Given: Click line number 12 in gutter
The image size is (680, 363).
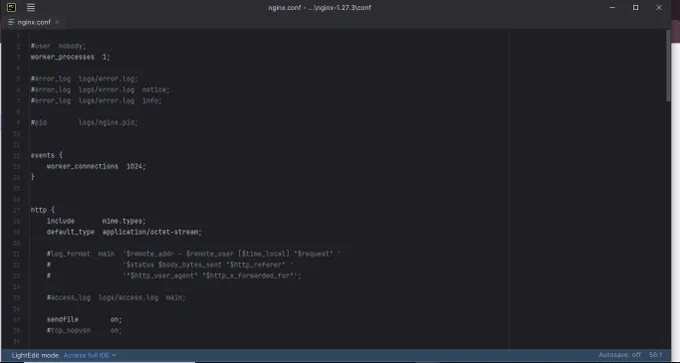Looking at the screenshot, I should (17, 155).
